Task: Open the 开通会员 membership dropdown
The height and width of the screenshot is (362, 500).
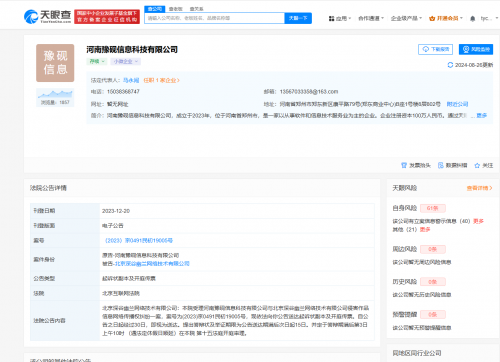Action: click(x=446, y=18)
